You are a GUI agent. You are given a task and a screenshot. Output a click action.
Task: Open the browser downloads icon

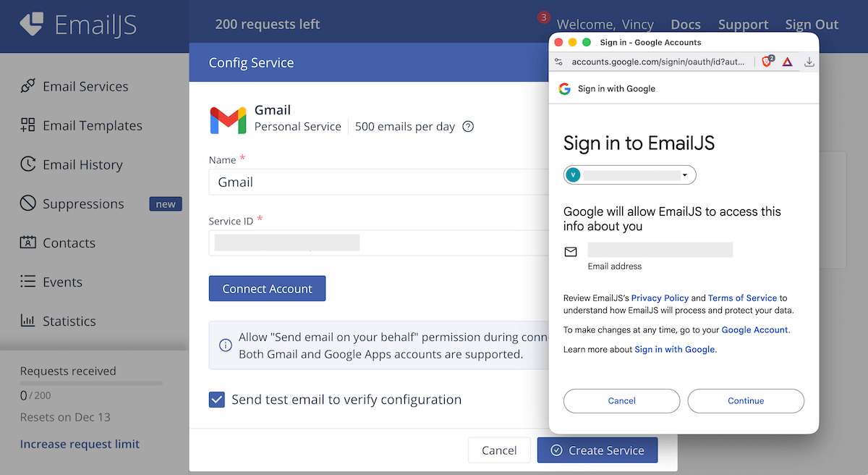(809, 62)
